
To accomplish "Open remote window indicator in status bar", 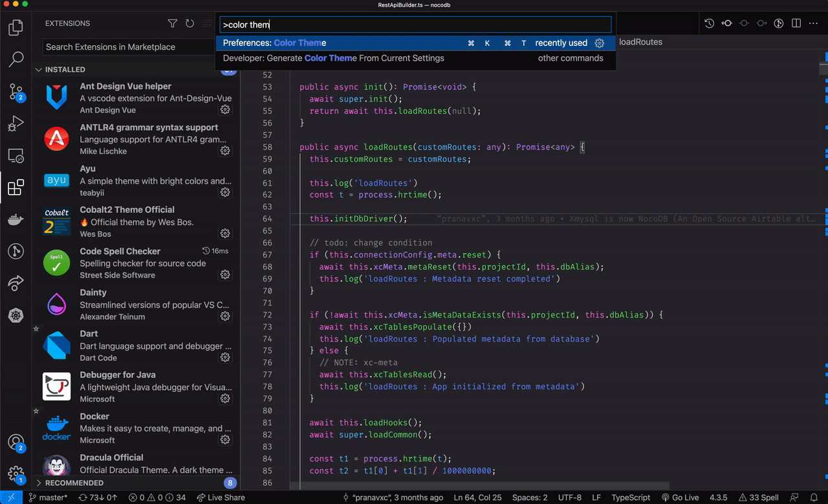I will click(x=11, y=498).
